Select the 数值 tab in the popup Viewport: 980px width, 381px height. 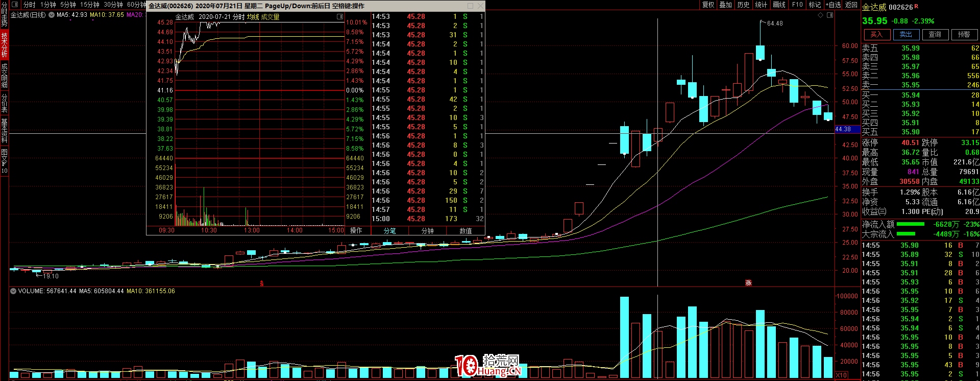[x=465, y=231]
